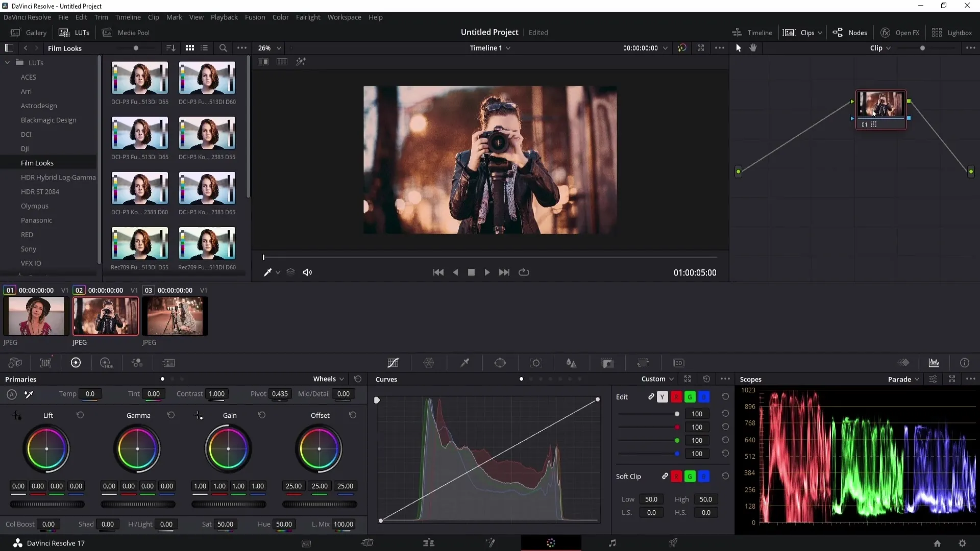Open the 3D stereoscopic palette icon
The image size is (980, 551).
click(679, 363)
